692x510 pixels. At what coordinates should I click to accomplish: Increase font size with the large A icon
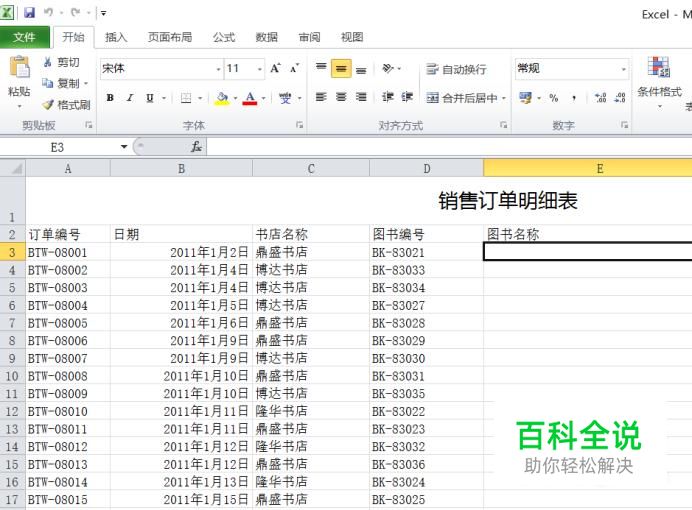275,68
